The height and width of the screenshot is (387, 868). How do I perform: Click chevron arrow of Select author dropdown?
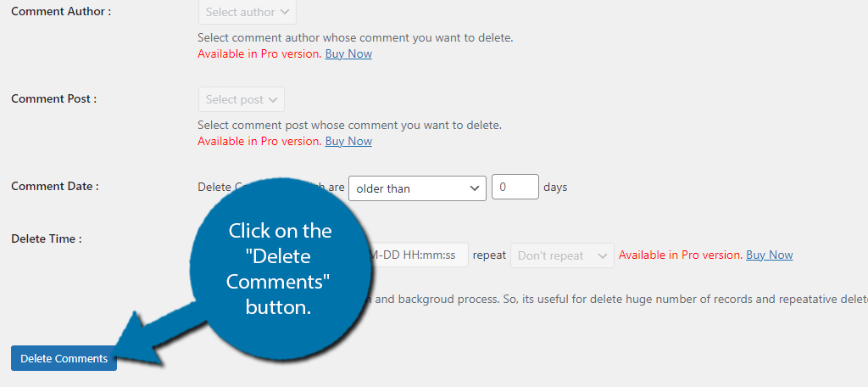click(285, 12)
